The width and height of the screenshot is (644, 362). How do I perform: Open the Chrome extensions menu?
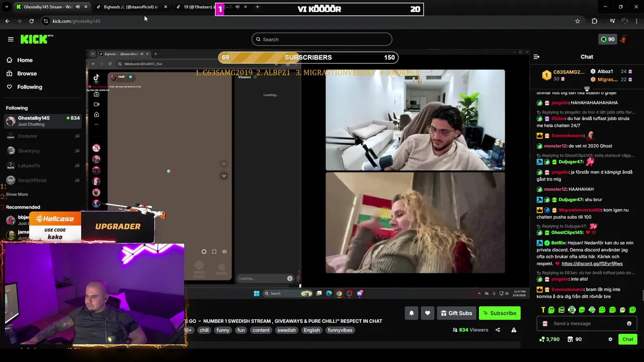595,21
